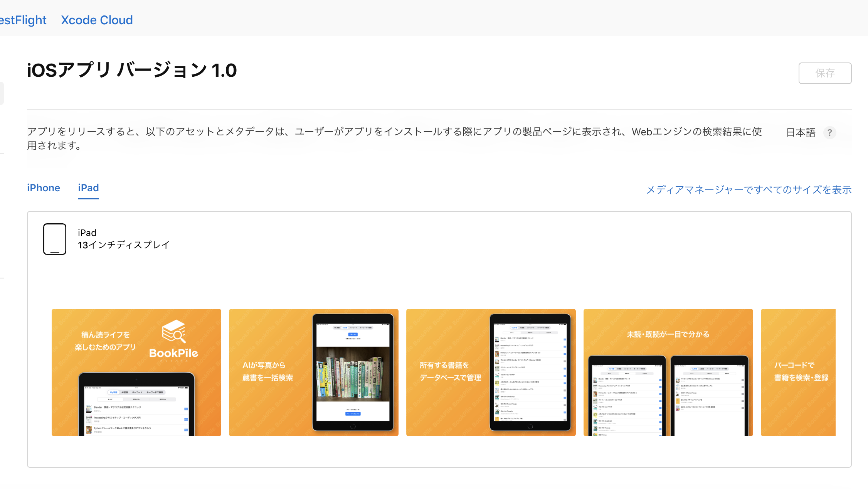The image size is (868, 489).
Task: Select the iPad tab
Action: coord(88,188)
